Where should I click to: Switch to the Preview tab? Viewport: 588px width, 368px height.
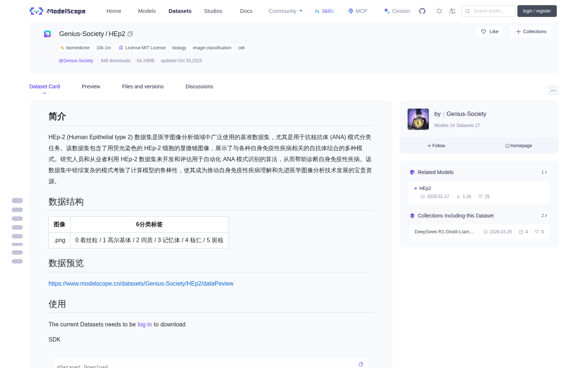tap(91, 86)
